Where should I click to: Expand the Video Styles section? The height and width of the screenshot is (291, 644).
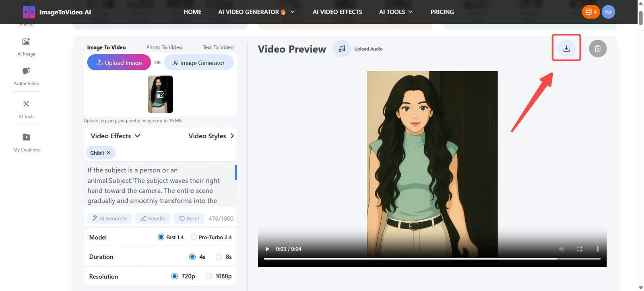click(211, 136)
